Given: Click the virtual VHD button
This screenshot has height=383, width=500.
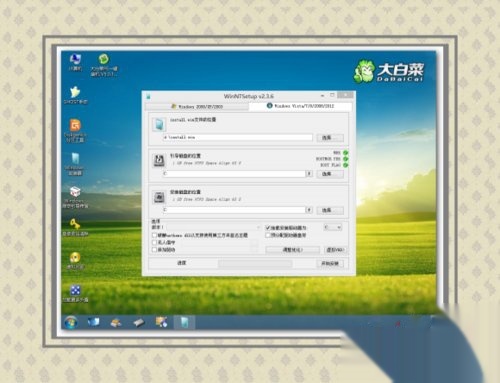Looking at the screenshot, I should pos(335,250).
